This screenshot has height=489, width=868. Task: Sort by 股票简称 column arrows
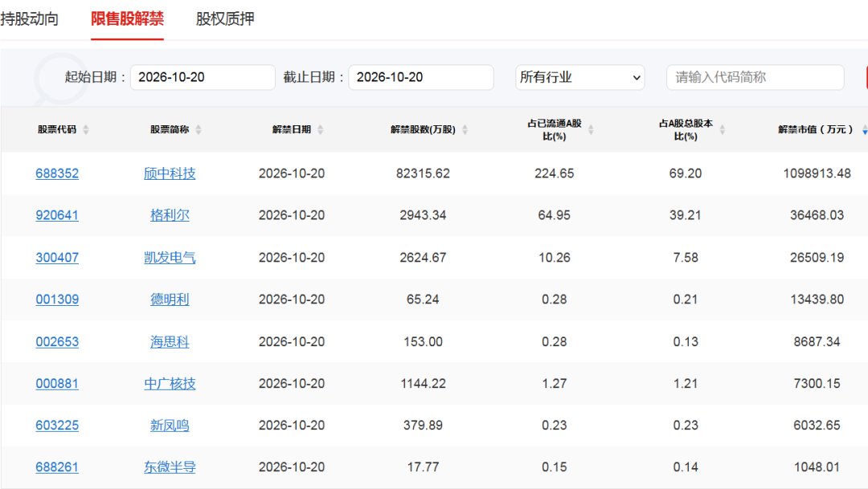199,129
